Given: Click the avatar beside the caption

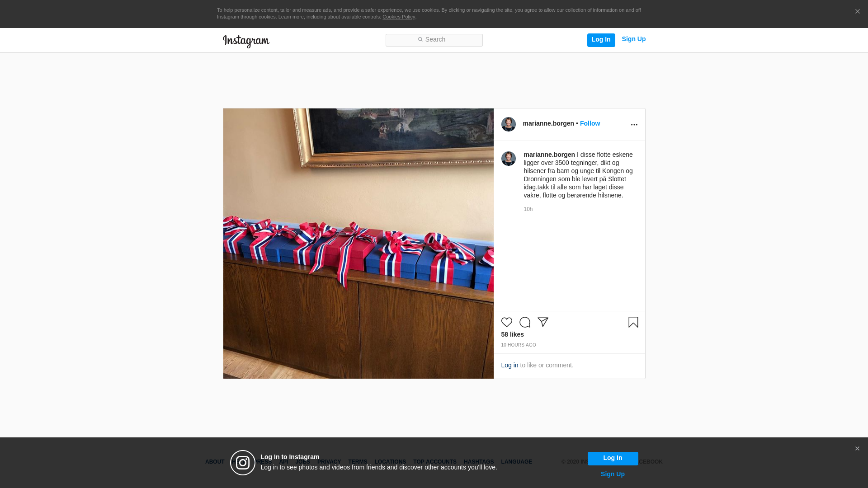Looking at the screenshot, I should coord(509,159).
